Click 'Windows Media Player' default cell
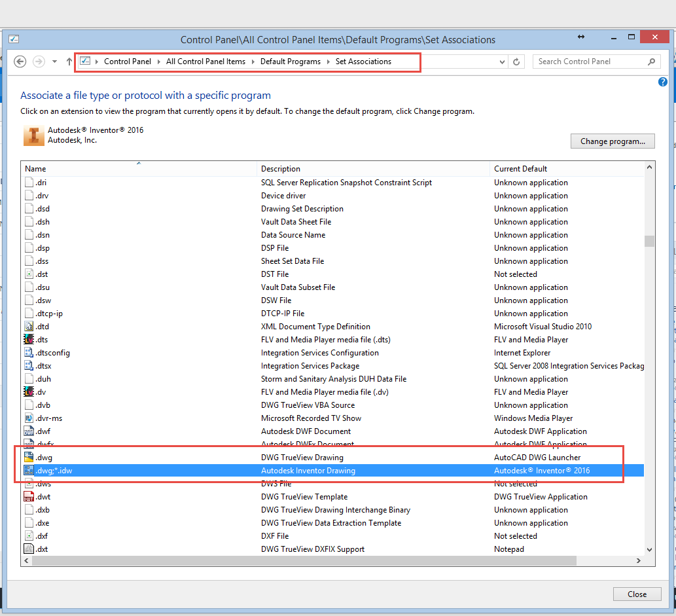Screen dimensions: 676x616 coord(533,418)
